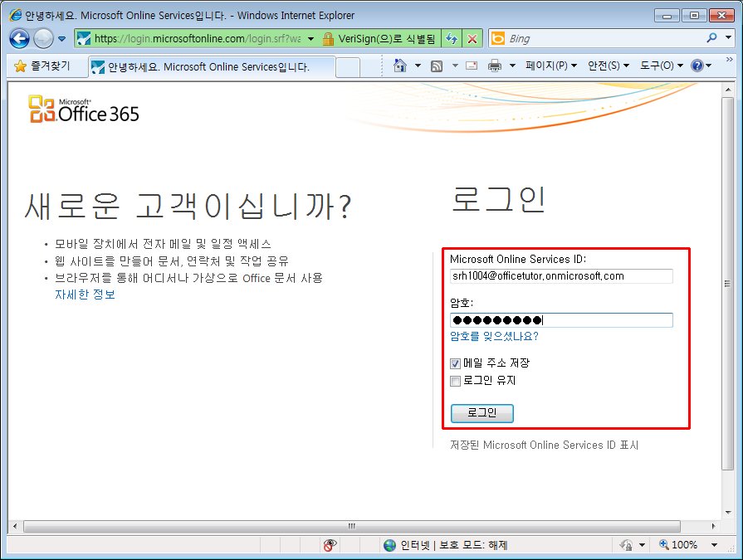
Task: Click the search magnifier icon
Action: click(711, 38)
